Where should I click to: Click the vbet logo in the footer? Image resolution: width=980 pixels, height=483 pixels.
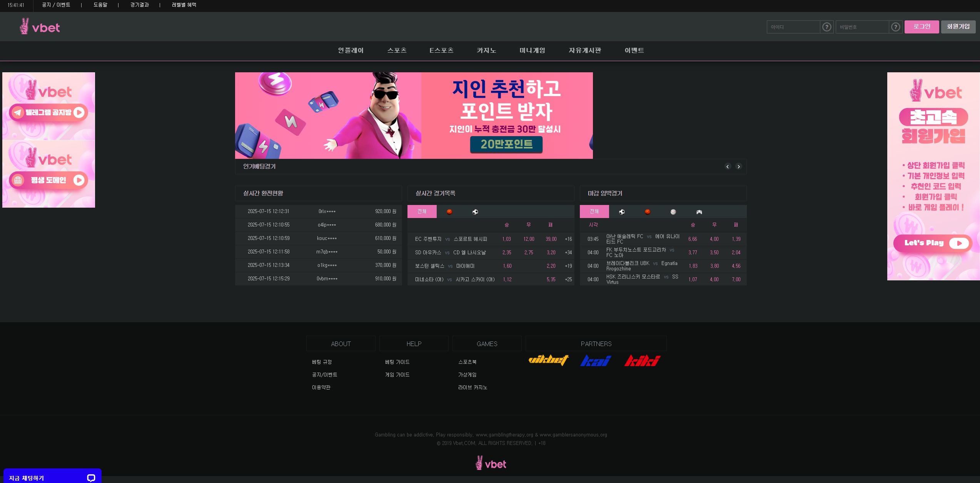[x=491, y=463]
